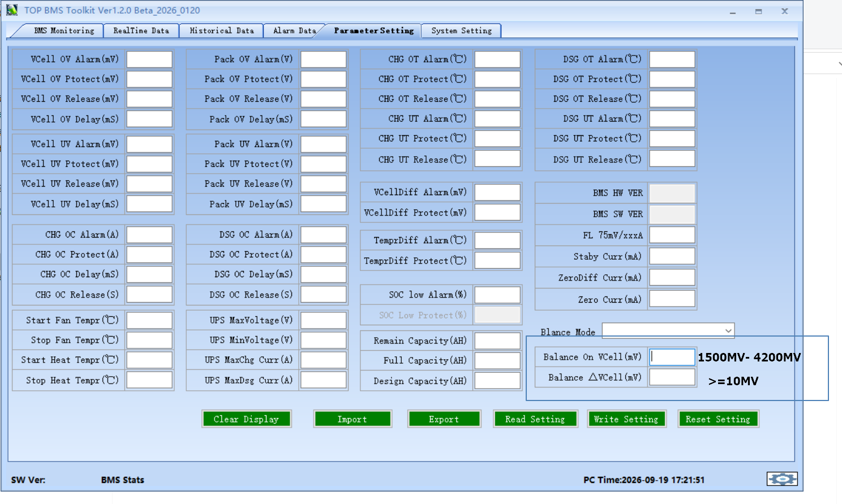Click the Pack OV Ptotect(V) input box
The width and height of the screenshot is (842, 504).
(323, 79)
